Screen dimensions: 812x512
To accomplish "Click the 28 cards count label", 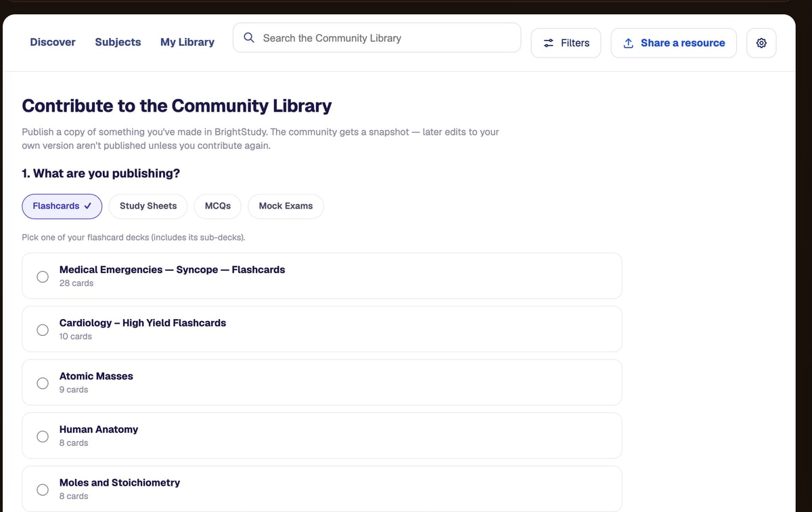I will point(76,283).
